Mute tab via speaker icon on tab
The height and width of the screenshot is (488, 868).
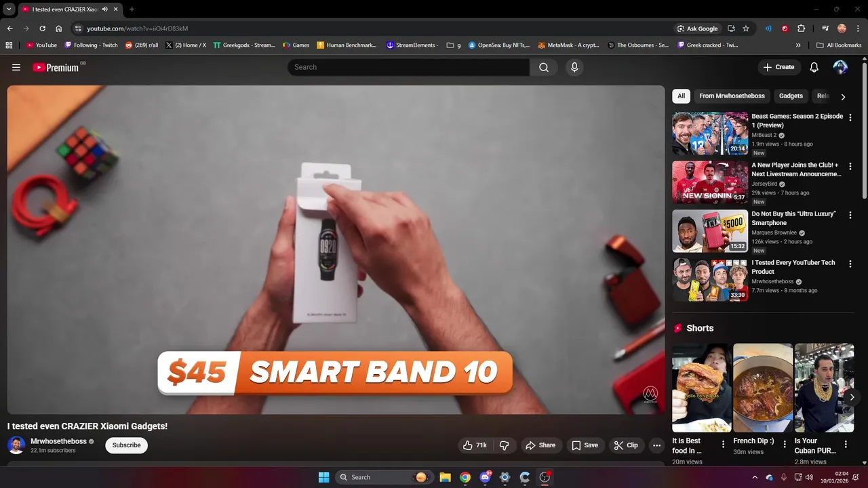(x=104, y=9)
